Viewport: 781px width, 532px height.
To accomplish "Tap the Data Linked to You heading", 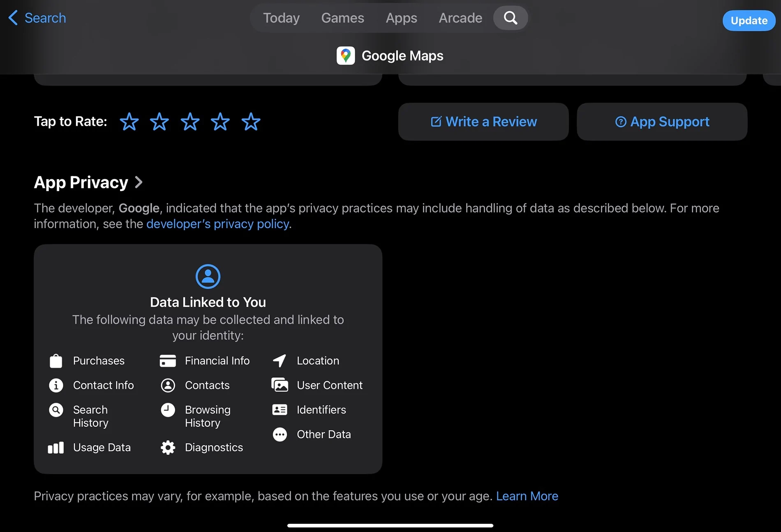I will coord(208,302).
